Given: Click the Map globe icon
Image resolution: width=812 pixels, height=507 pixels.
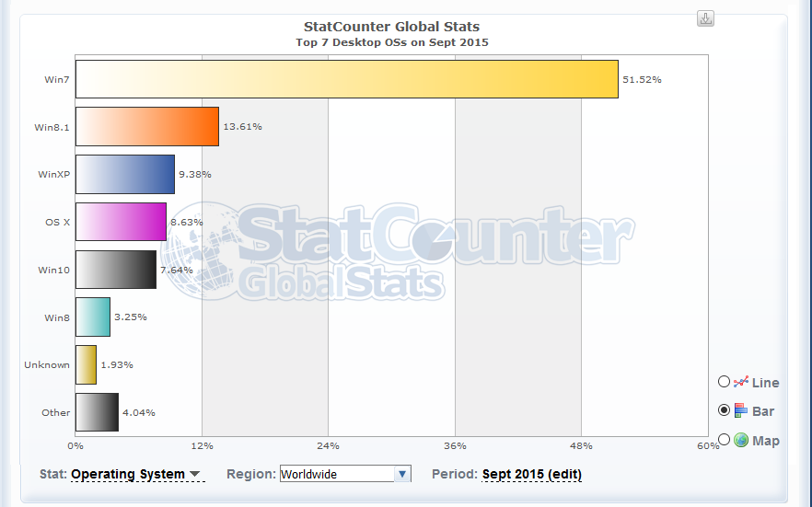Looking at the screenshot, I should point(741,440).
